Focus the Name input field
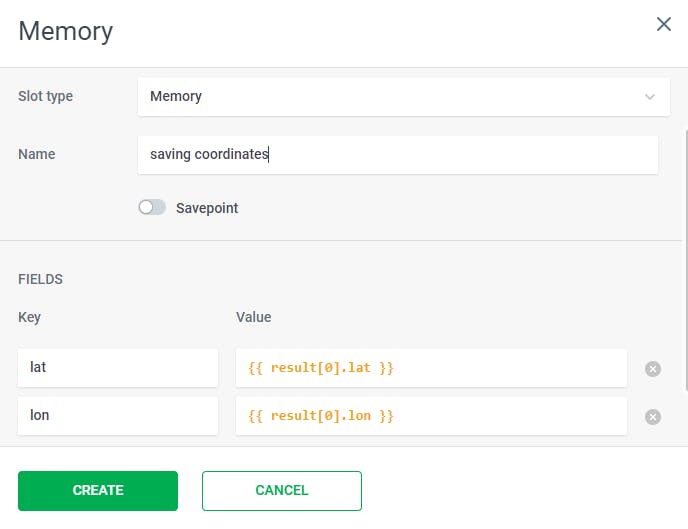688x529 pixels. [397, 155]
